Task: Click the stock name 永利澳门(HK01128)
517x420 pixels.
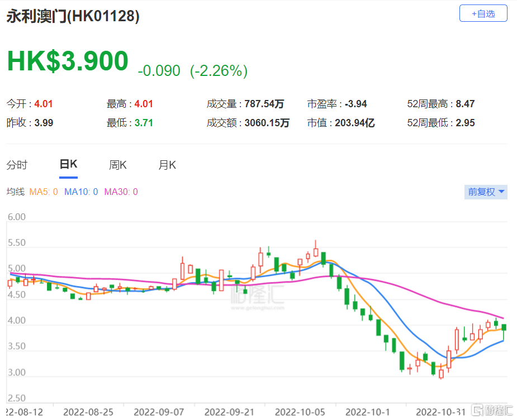Action: (x=72, y=17)
